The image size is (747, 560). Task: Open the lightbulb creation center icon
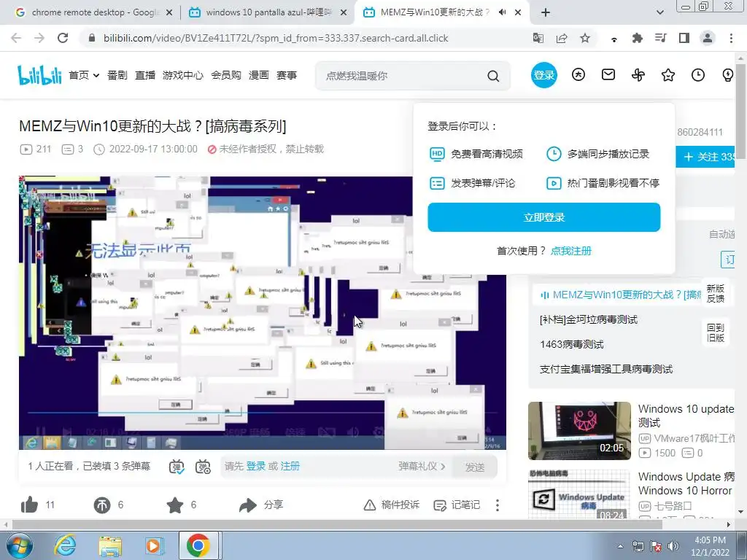coord(727,75)
